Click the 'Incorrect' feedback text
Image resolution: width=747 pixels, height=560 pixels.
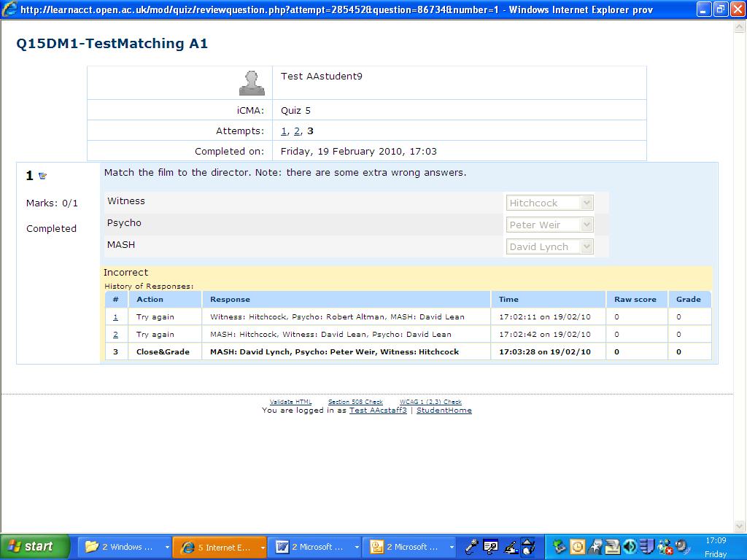[x=125, y=273]
